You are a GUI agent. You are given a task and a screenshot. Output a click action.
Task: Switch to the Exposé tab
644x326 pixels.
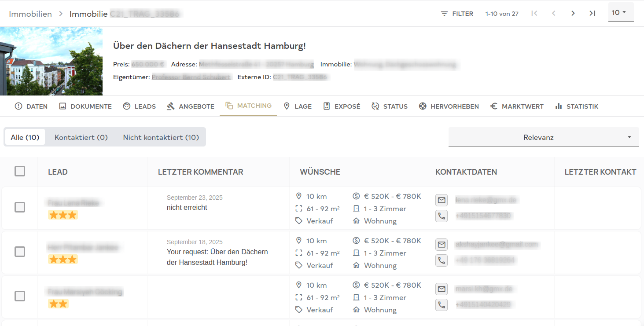click(342, 106)
